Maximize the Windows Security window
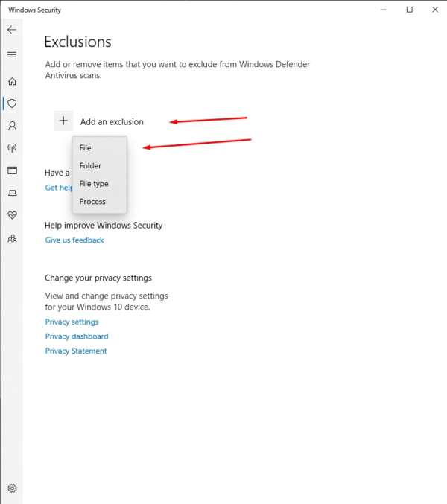This screenshot has height=504, width=447. (x=409, y=10)
